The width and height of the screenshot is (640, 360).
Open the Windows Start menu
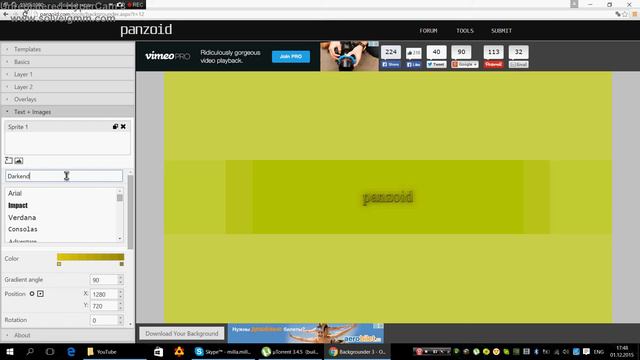click(10, 351)
